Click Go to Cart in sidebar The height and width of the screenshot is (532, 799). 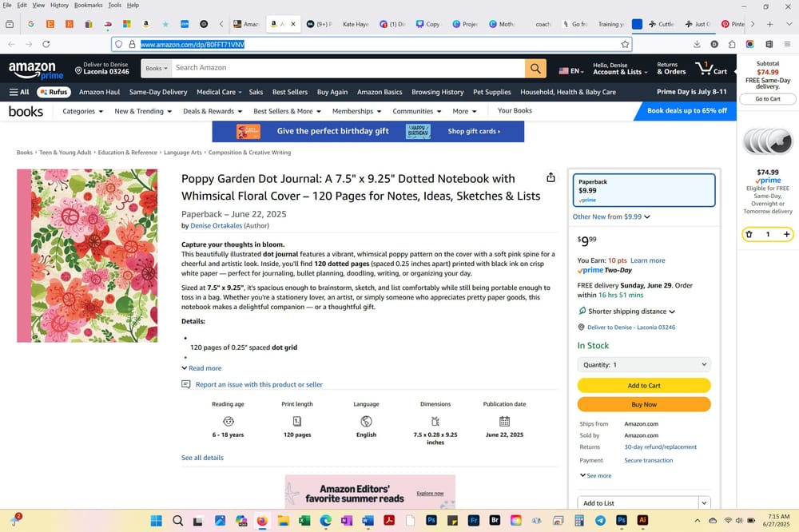tap(767, 99)
